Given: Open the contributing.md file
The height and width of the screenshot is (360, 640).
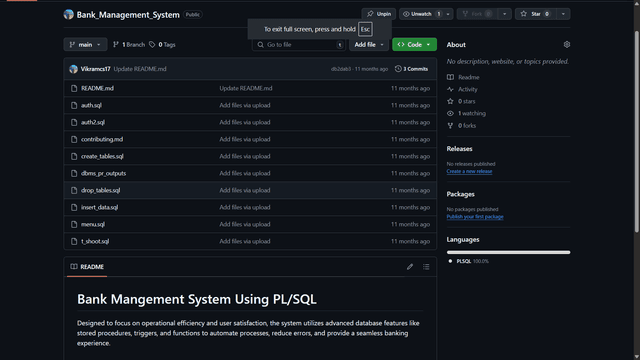Looking at the screenshot, I should tap(102, 139).
